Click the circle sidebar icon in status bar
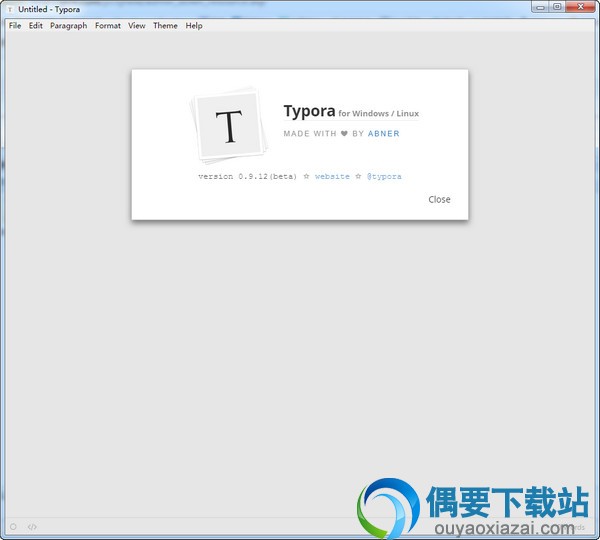 click(13, 527)
